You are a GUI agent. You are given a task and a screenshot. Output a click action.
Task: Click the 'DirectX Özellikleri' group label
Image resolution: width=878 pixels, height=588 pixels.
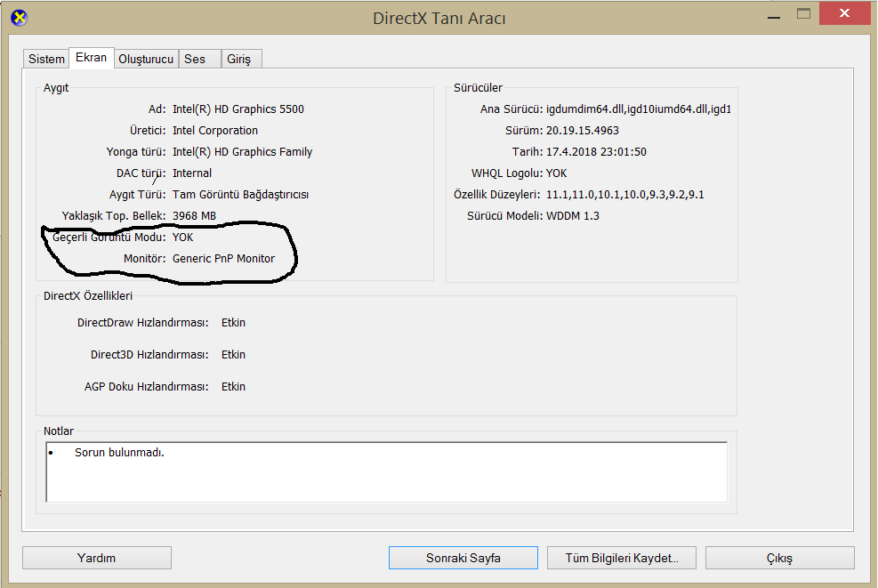point(88,295)
